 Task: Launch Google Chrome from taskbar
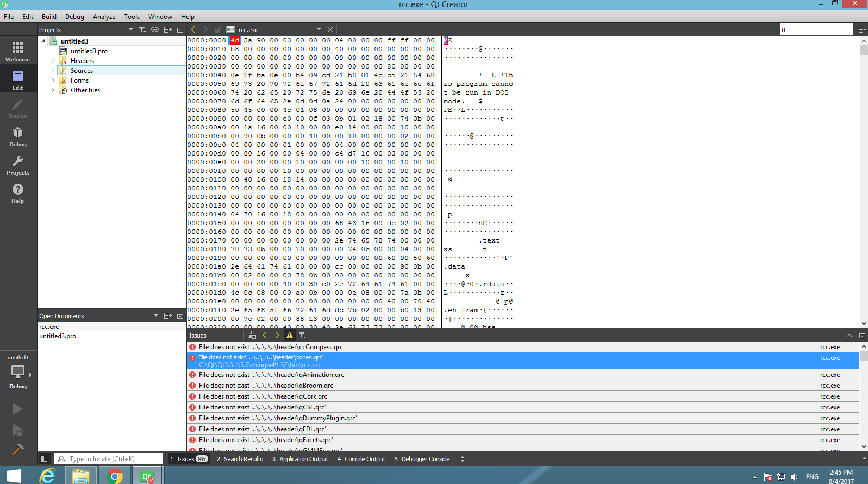[x=115, y=476]
